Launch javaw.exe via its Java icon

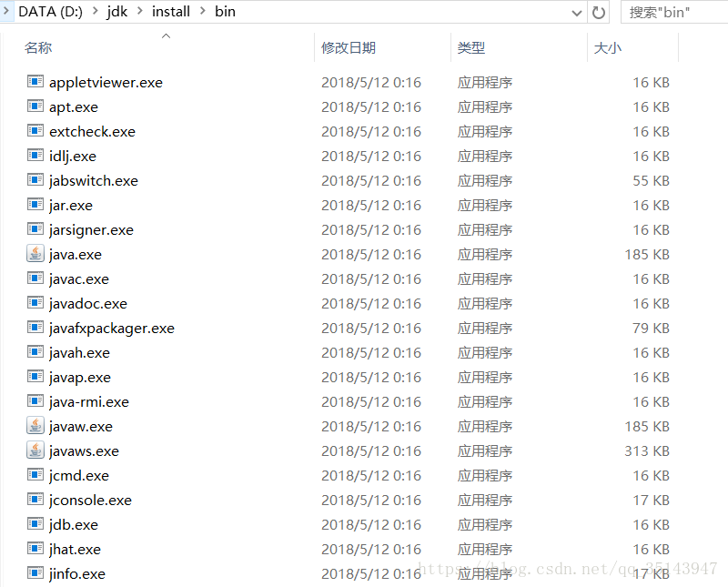(x=35, y=426)
